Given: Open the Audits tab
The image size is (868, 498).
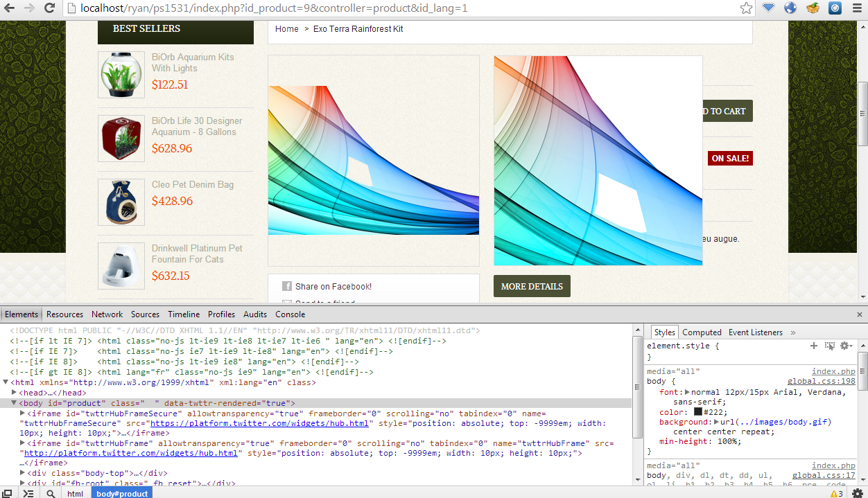Looking at the screenshot, I should coord(255,314).
